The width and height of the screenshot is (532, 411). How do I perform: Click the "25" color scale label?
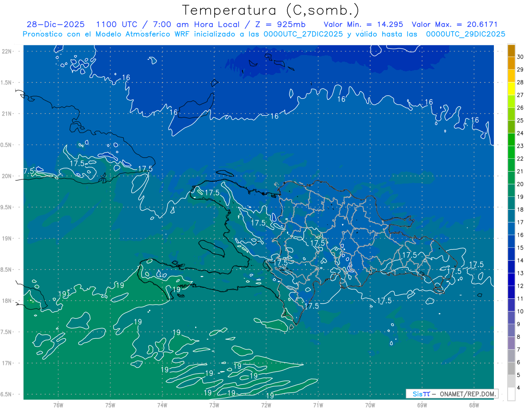520,121
